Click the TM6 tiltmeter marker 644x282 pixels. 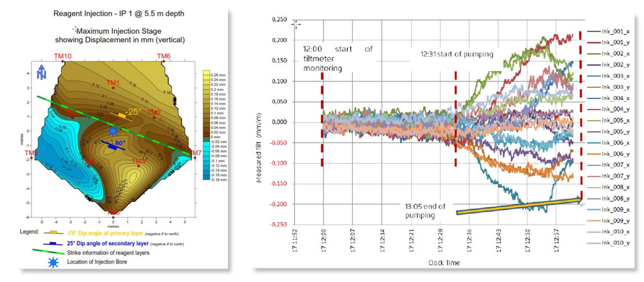point(164,57)
